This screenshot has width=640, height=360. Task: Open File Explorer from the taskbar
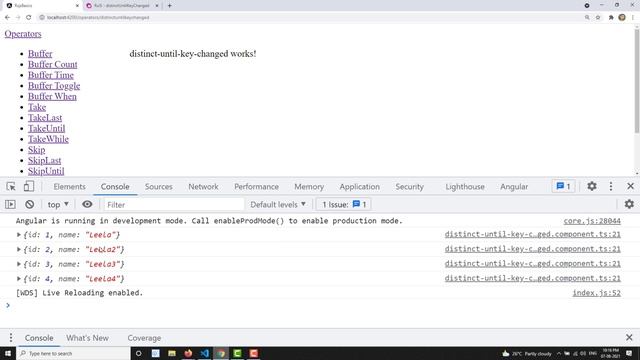coord(172,353)
